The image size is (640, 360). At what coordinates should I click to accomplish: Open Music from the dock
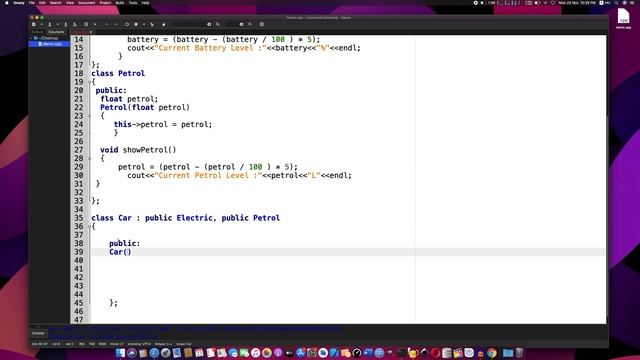pyautogui.click(x=256, y=353)
